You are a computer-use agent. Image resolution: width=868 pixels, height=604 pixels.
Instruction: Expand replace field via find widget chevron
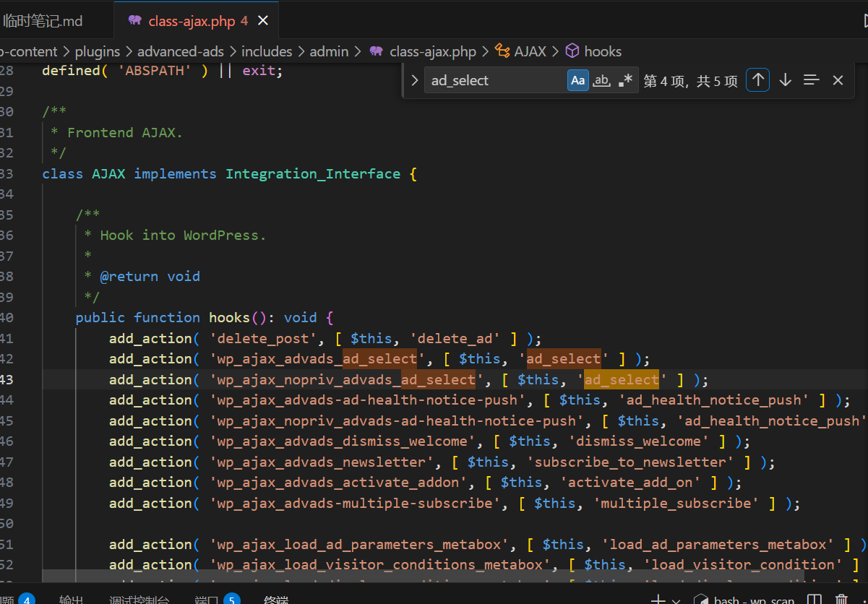click(x=414, y=80)
